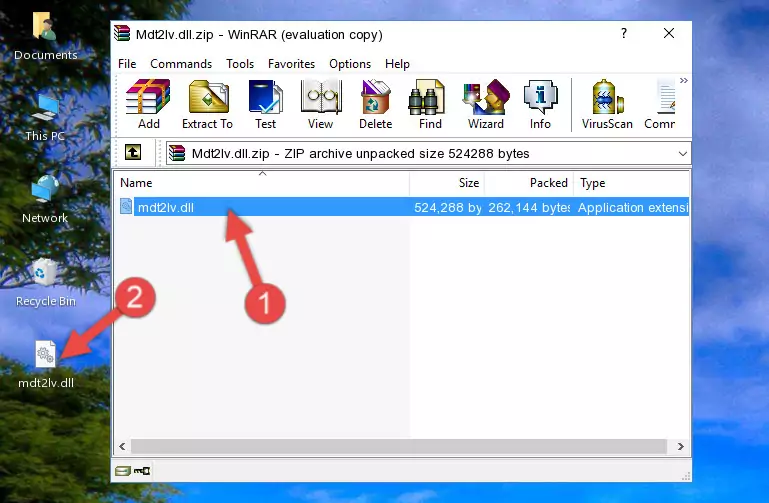Select the Delete toolbar icon
Image resolution: width=769 pixels, height=503 pixels.
pos(376,105)
